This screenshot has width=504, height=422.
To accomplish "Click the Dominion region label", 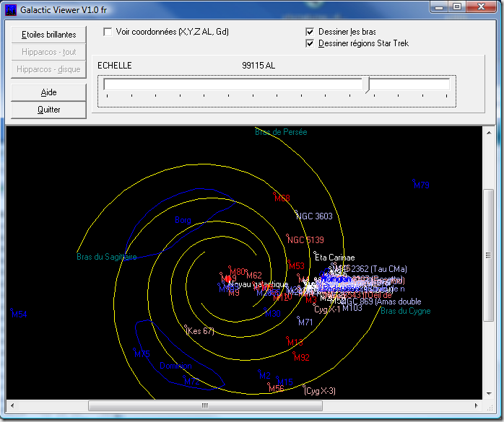I will [x=175, y=366].
